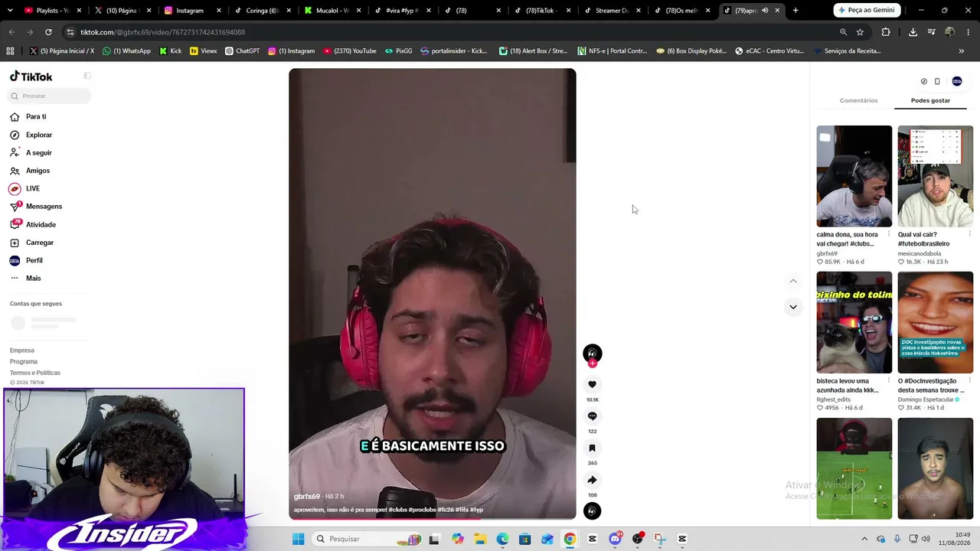
Task: Open the Windows Start menu
Action: (298, 539)
